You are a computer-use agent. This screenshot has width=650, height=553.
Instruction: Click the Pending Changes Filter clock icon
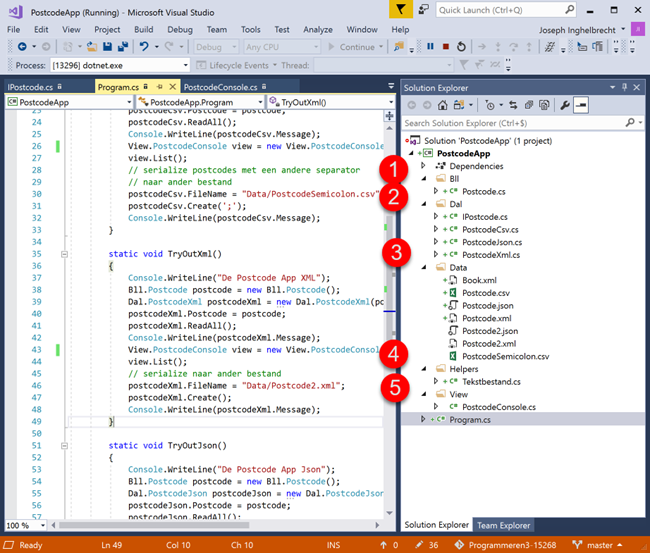pyautogui.click(x=490, y=105)
